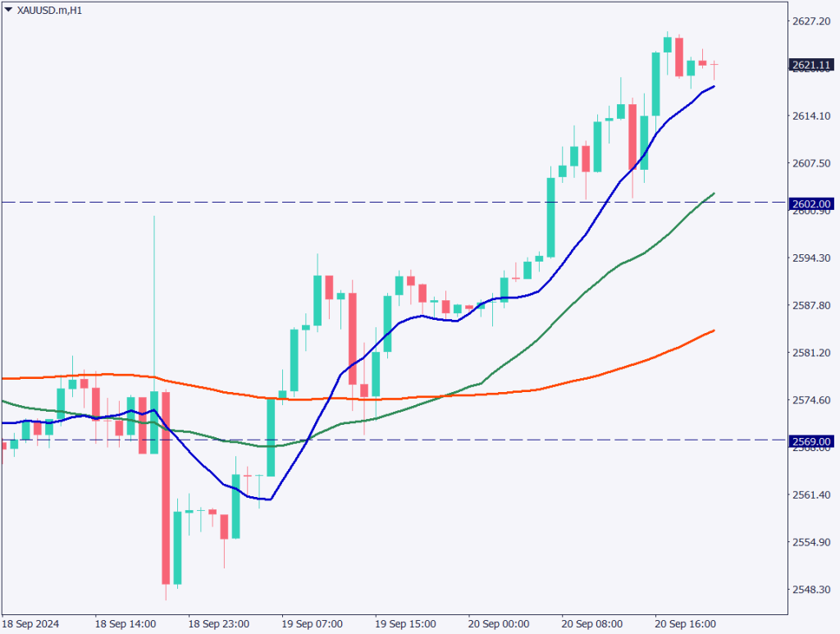Click the current price tag 2621.11
Image resolution: width=840 pixels, height=634 pixels.
click(x=811, y=64)
